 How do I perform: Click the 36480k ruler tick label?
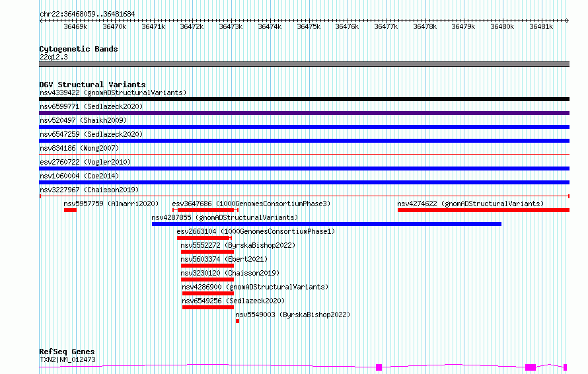pyautogui.click(x=502, y=26)
